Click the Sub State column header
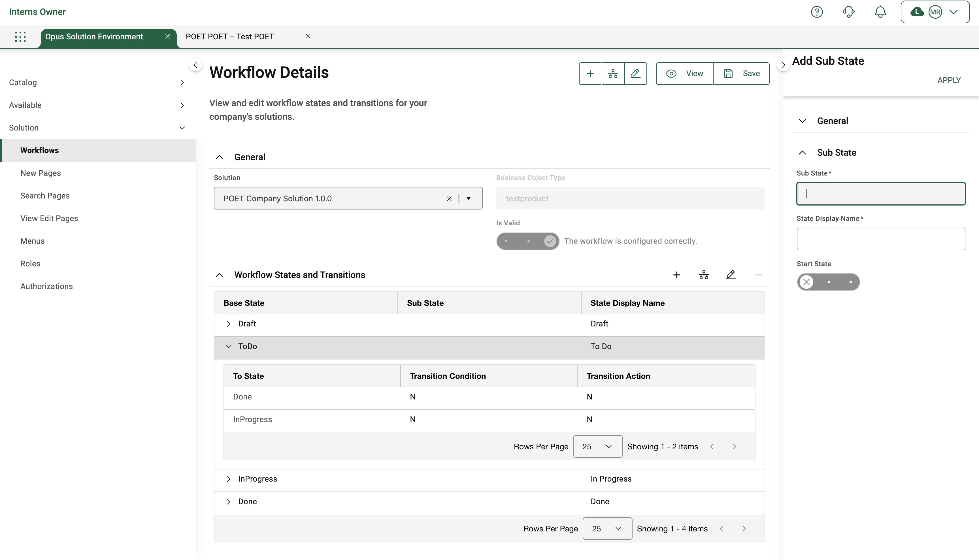The width and height of the screenshot is (979, 560). [x=489, y=303]
